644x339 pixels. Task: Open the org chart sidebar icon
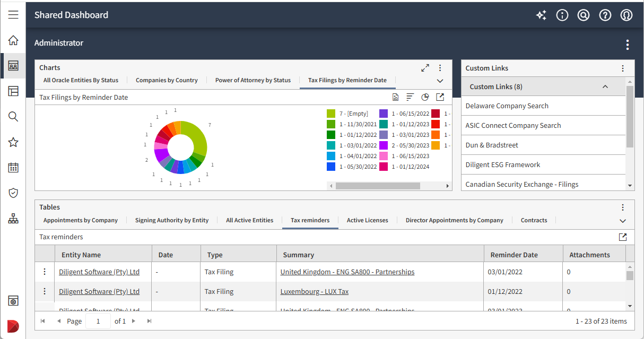(x=13, y=219)
